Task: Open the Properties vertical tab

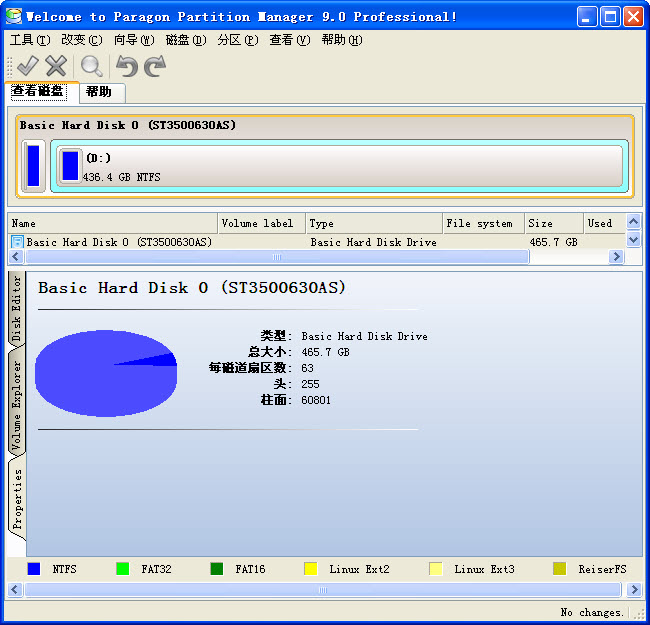Action: 17,499
